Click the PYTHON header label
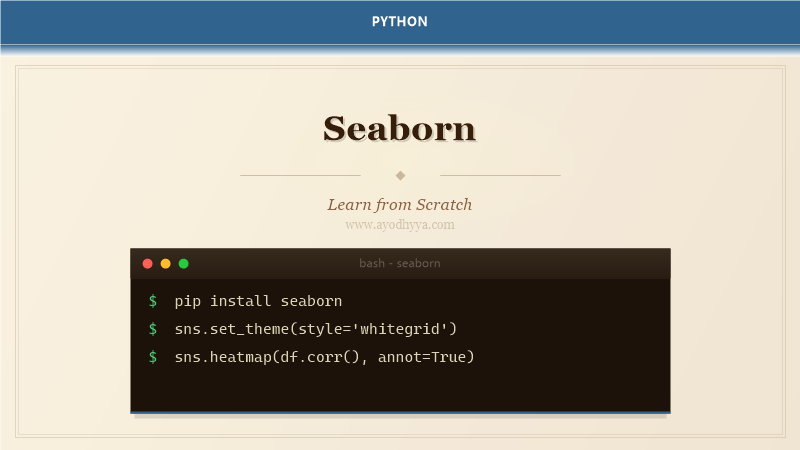Screen dimensions: 800x450 pos(399,21)
